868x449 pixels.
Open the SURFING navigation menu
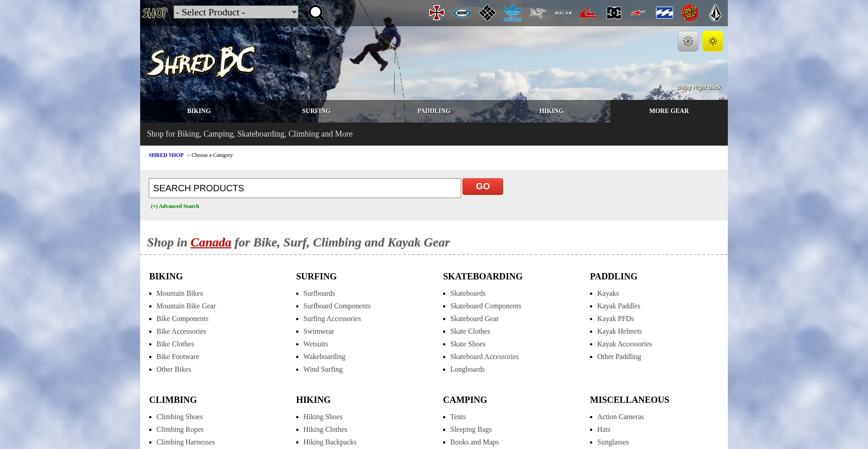pyautogui.click(x=316, y=111)
